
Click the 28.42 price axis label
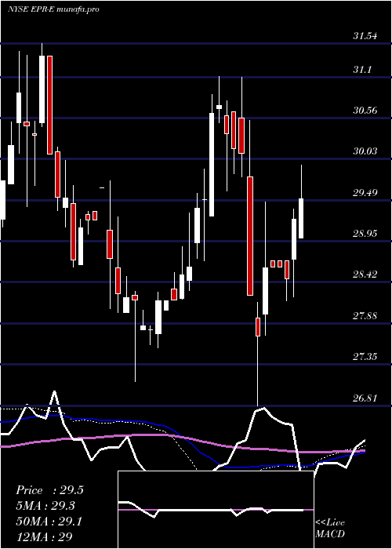[365, 274]
